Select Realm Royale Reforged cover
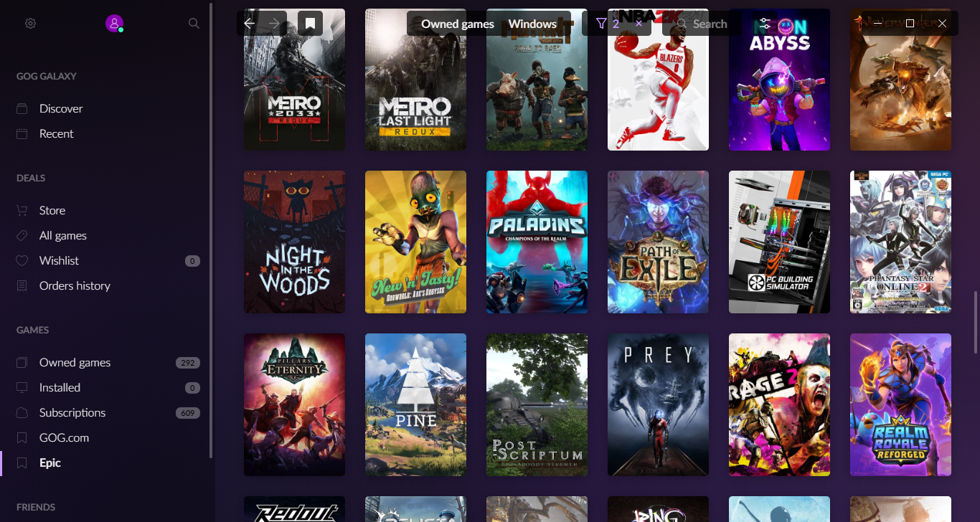This screenshot has width=980, height=522. [x=900, y=404]
